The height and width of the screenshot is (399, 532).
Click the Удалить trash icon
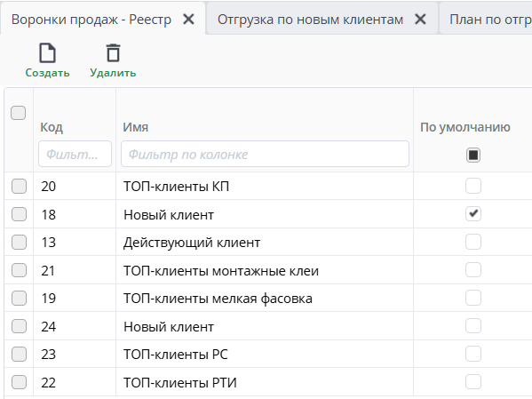pyautogui.click(x=113, y=53)
